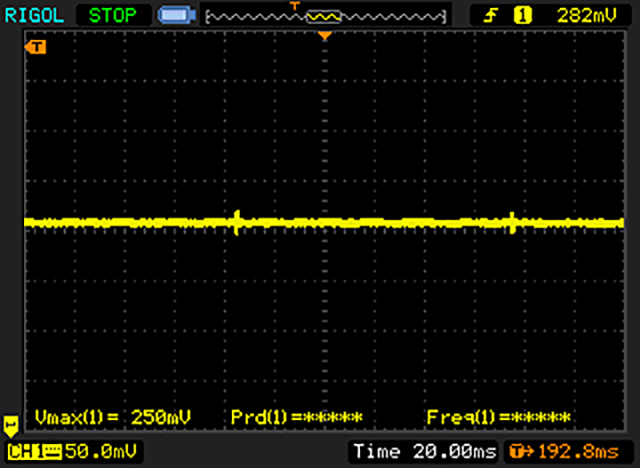Click the trigger source channel 1 badge
The image size is (640, 468).
click(522, 16)
